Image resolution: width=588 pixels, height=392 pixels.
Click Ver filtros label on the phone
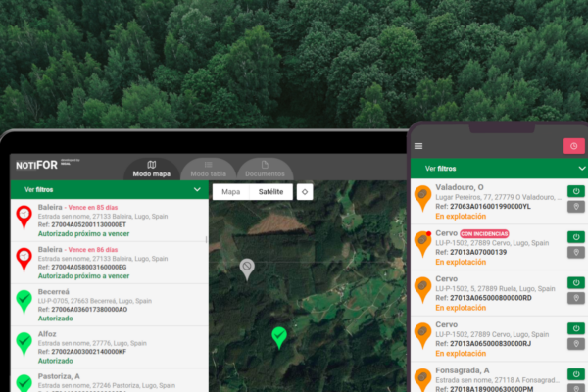[x=440, y=169]
